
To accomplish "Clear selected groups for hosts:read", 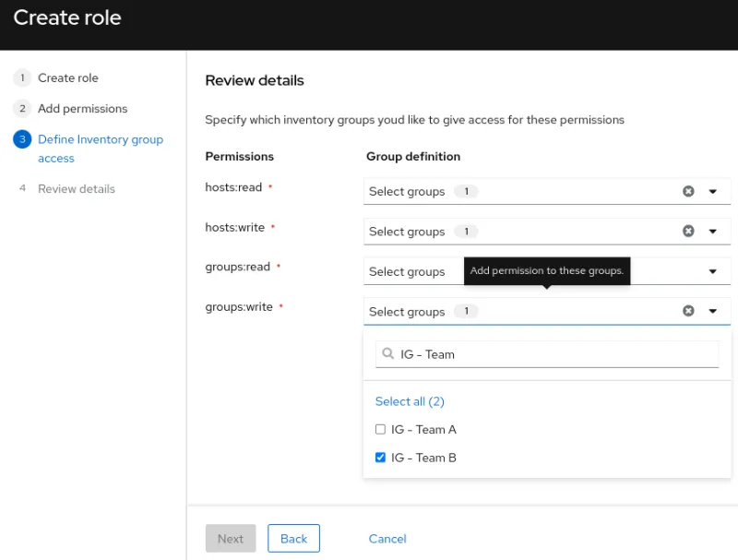I will pos(688,191).
